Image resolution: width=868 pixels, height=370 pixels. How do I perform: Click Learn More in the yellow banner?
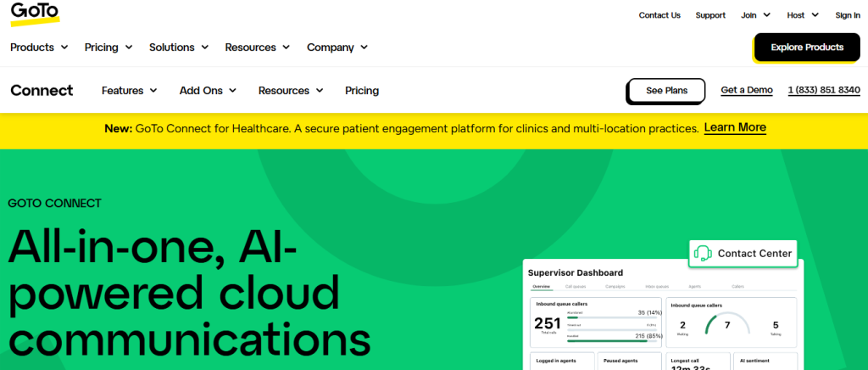click(x=735, y=128)
